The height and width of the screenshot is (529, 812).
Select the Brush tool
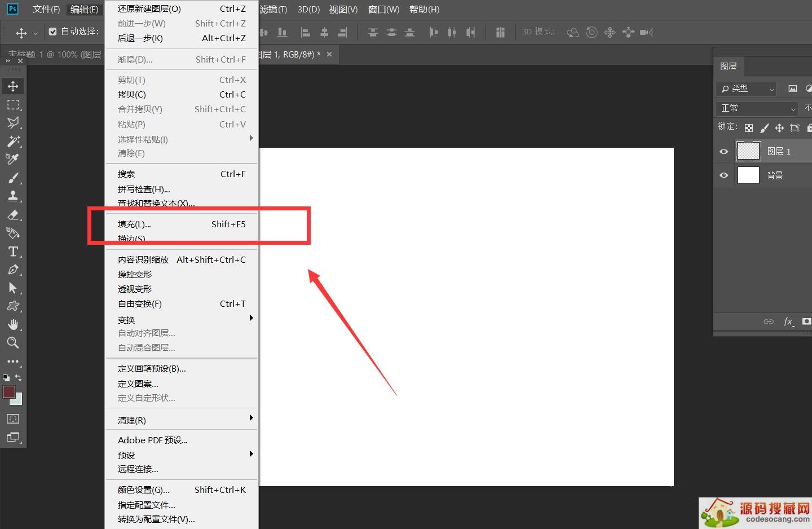pos(13,178)
